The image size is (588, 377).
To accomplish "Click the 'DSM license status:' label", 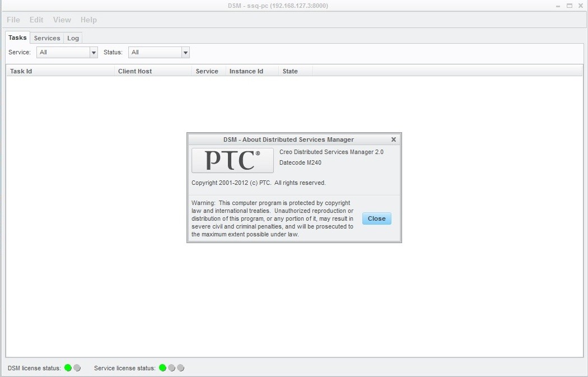I will click(34, 368).
